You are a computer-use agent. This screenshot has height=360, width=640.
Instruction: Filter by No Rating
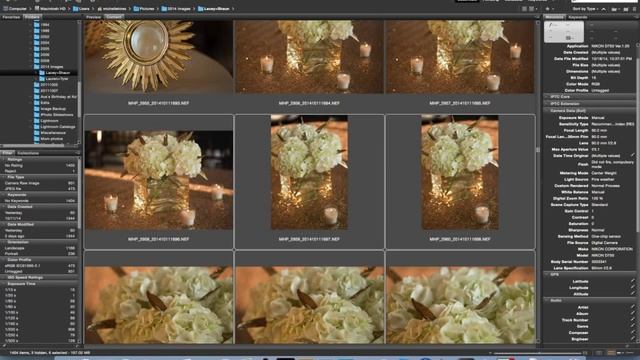pyautogui.click(x=40, y=165)
